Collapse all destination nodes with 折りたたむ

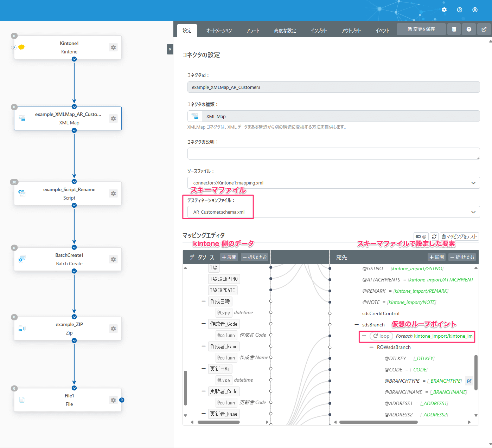tap(462, 257)
